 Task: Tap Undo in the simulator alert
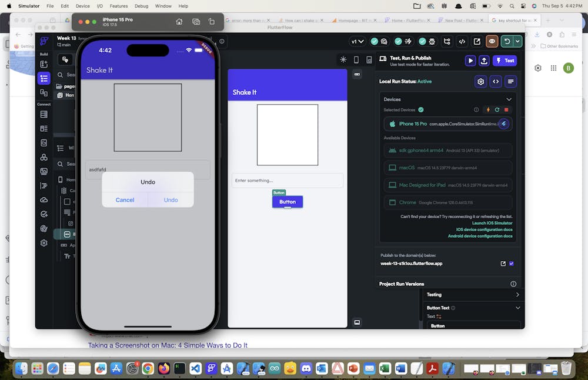(171, 200)
